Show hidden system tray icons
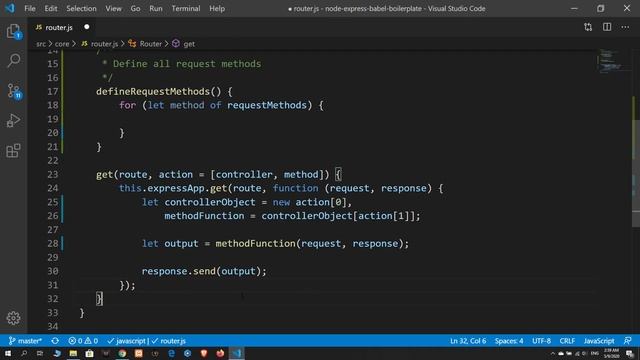The width and height of the screenshot is (640, 360). click(x=553, y=353)
